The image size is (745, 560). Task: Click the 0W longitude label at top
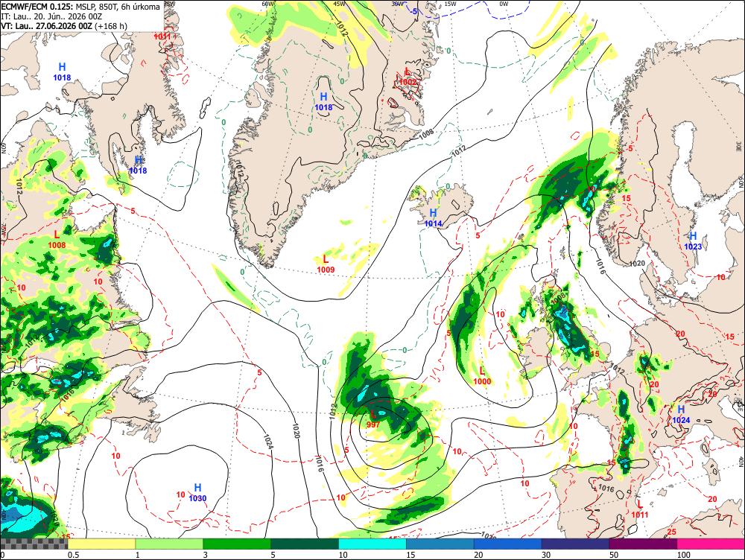coord(504,4)
